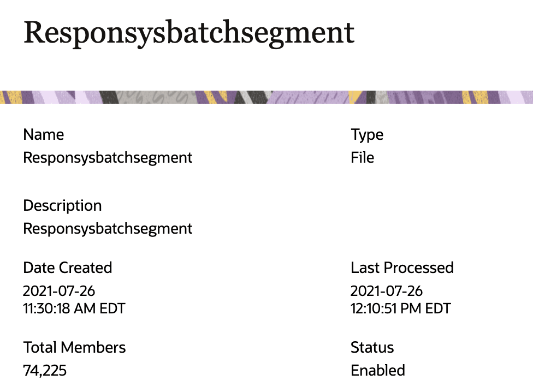Click the Responsysbatchsegment page title
Image resolution: width=533 pixels, height=392 pixels.
[189, 34]
